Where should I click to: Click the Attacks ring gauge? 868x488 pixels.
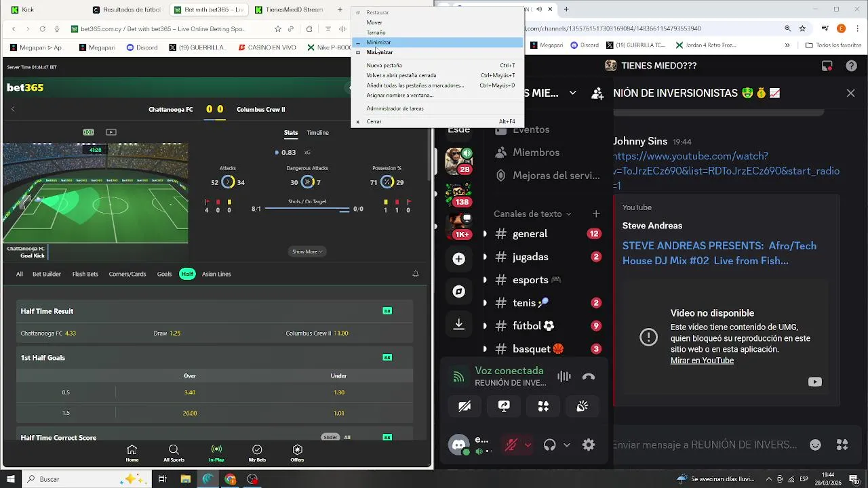(x=229, y=182)
